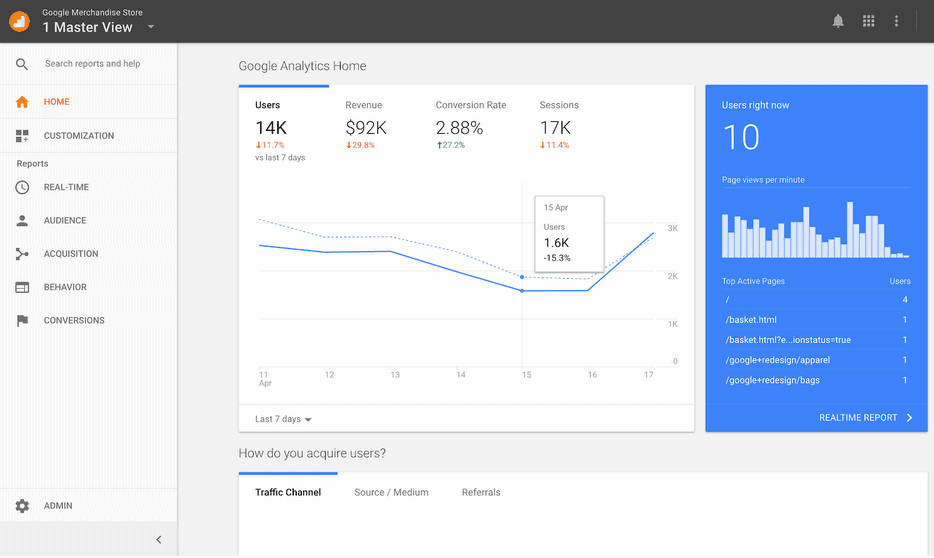934x558 pixels.
Task: Open CUSTOMIZATION in the sidebar
Action: [79, 136]
